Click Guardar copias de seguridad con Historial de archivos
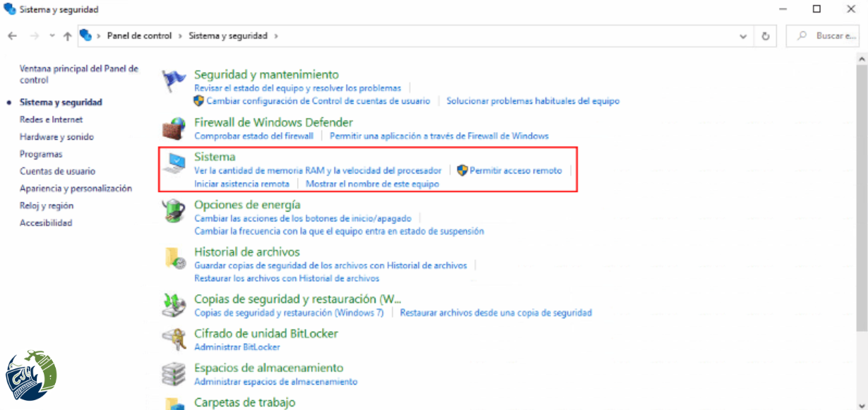 click(x=330, y=265)
